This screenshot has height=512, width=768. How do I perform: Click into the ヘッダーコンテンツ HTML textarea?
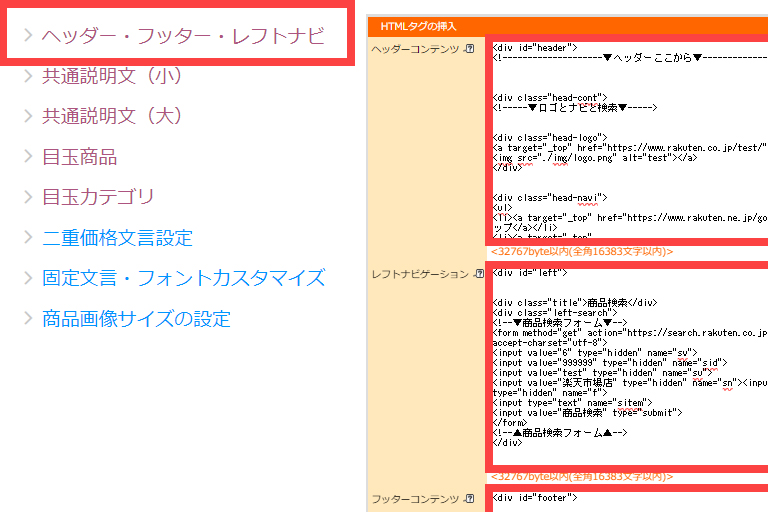click(630, 141)
